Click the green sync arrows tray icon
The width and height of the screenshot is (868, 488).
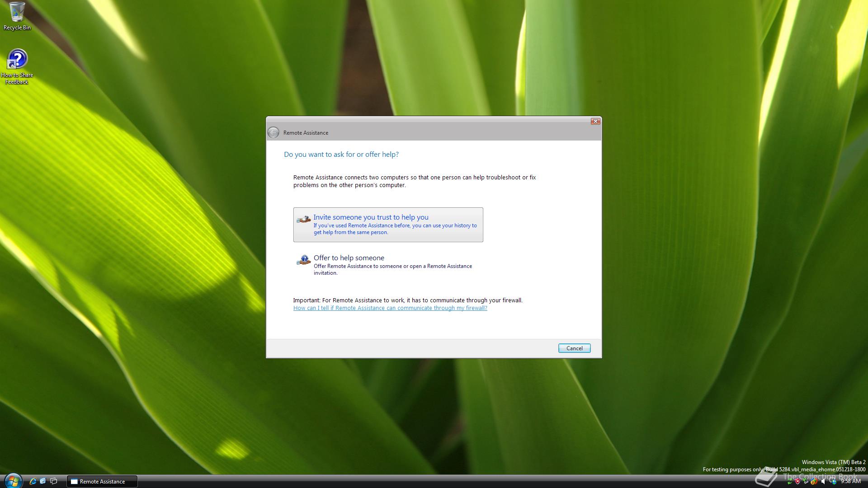coord(789,482)
